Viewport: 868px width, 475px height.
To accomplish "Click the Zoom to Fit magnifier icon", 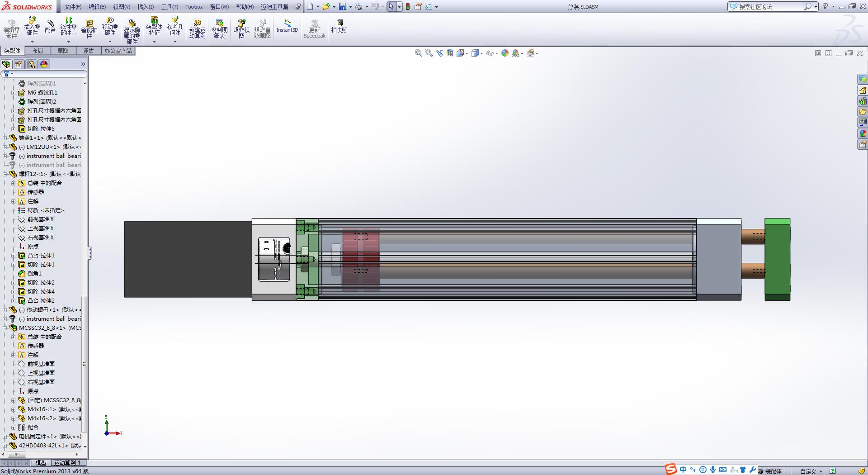I will [x=419, y=53].
